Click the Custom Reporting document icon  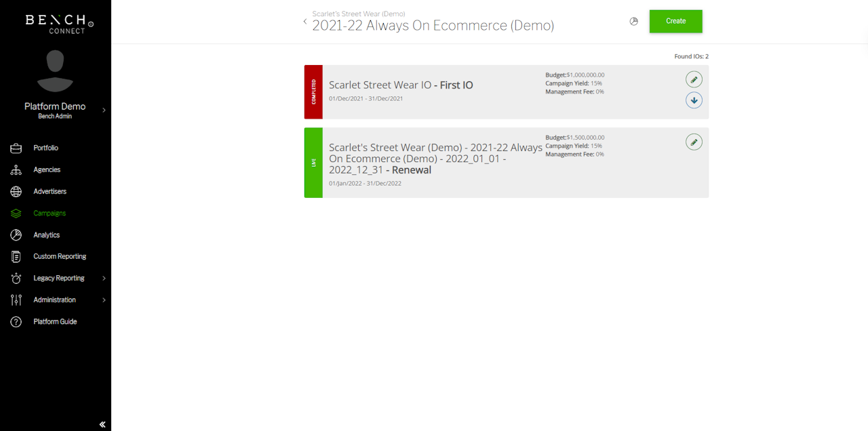[x=16, y=256]
